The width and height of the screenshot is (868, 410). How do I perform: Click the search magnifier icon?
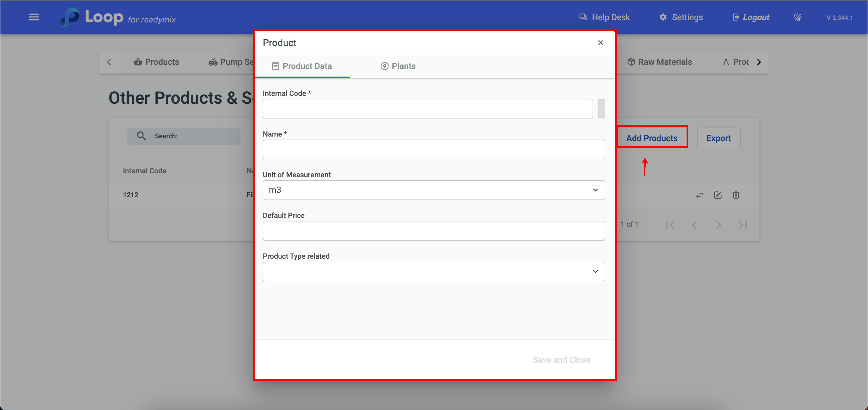click(141, 136)
